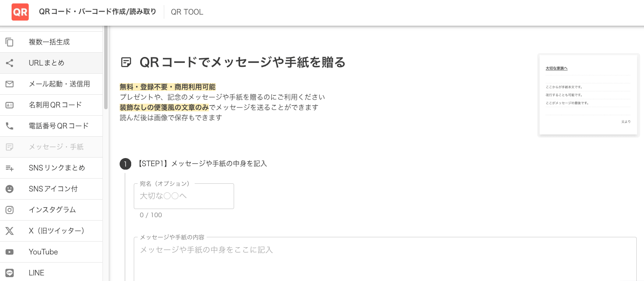
Task: Click the SNSアイコン付 smiley face icon
Action: point(9,189)
